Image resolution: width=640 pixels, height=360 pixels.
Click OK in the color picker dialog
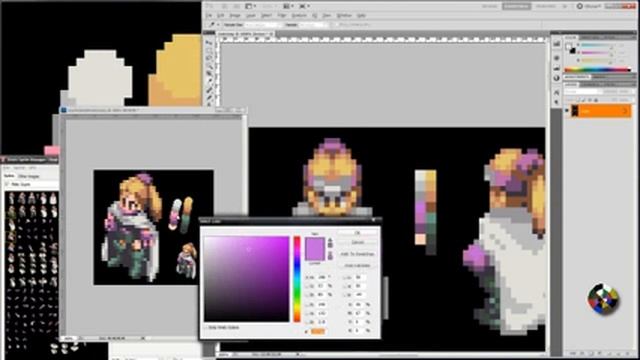coord(358,233)
